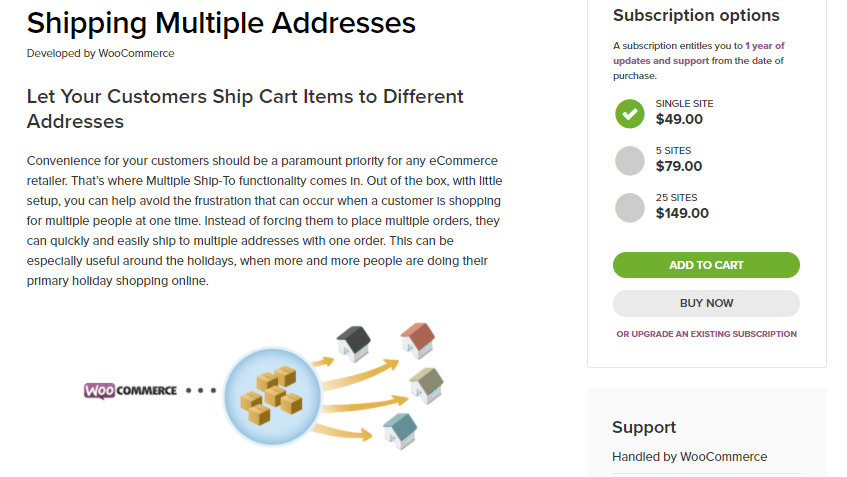Click the Subscription options heading
847x477 pixels.
coord(696,16)
